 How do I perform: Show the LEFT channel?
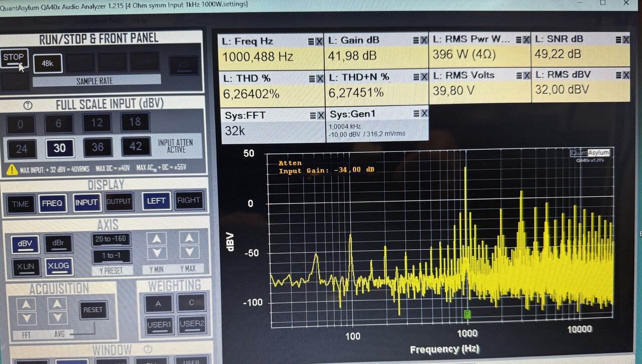156,201
